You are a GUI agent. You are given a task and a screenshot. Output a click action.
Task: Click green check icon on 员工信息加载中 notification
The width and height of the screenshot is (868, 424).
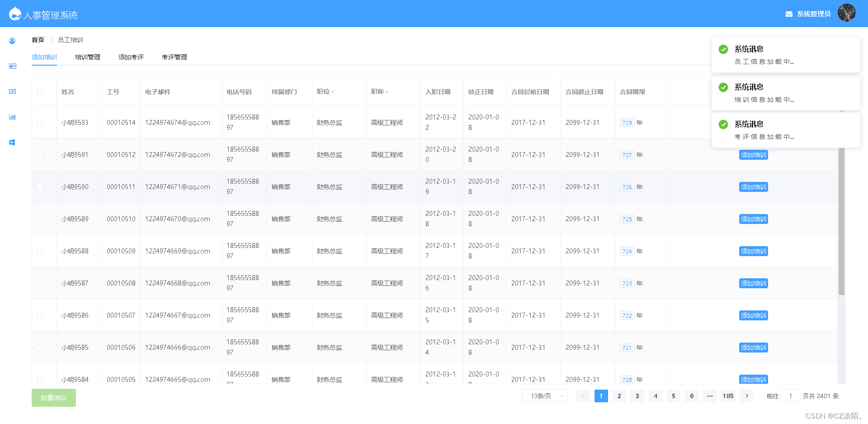pyautogui.click(x=723, y=49)
